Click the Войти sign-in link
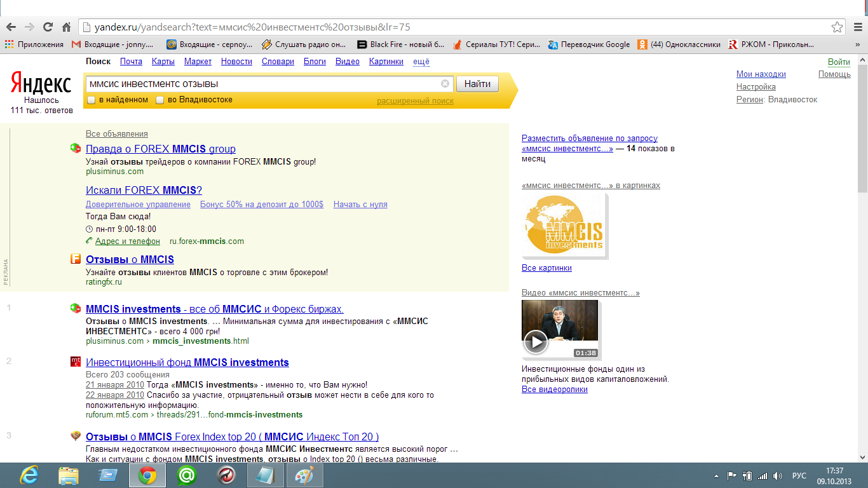868x488 pixels. pos(839,62)
